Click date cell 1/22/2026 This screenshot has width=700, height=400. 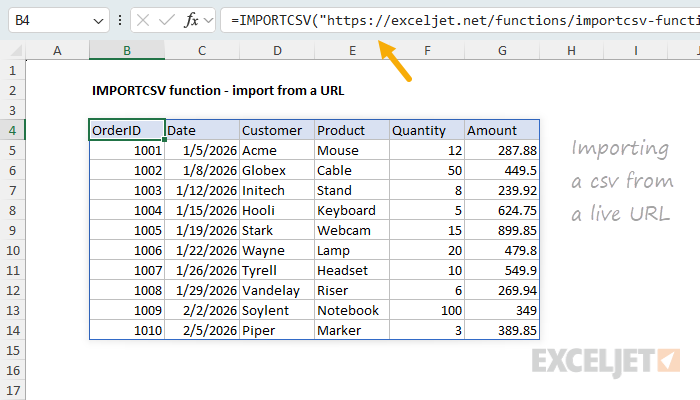point(202,250)
